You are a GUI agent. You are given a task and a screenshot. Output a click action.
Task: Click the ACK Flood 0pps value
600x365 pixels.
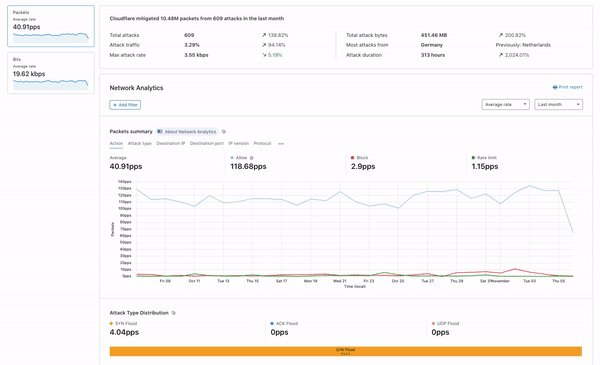click(x=279, y=332)
